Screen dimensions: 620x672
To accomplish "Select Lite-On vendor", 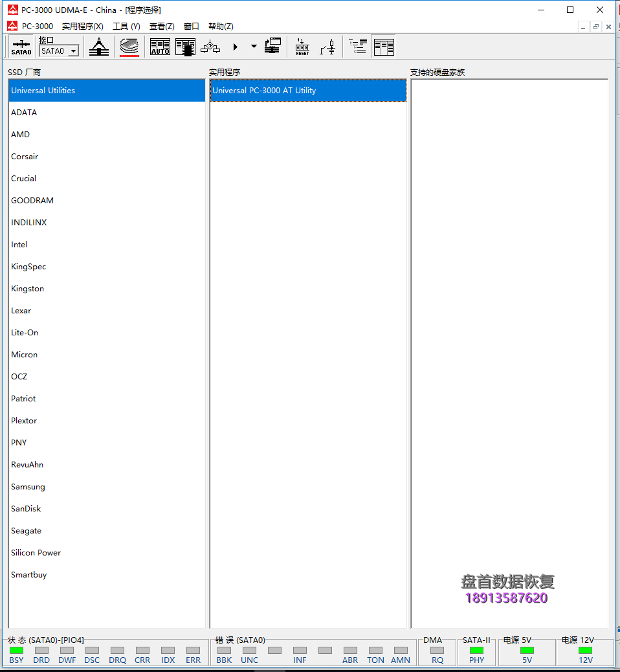I will pos(107,333).
